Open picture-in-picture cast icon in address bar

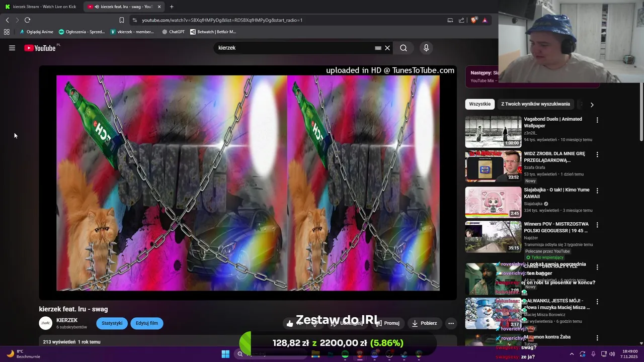pos(450,20)
